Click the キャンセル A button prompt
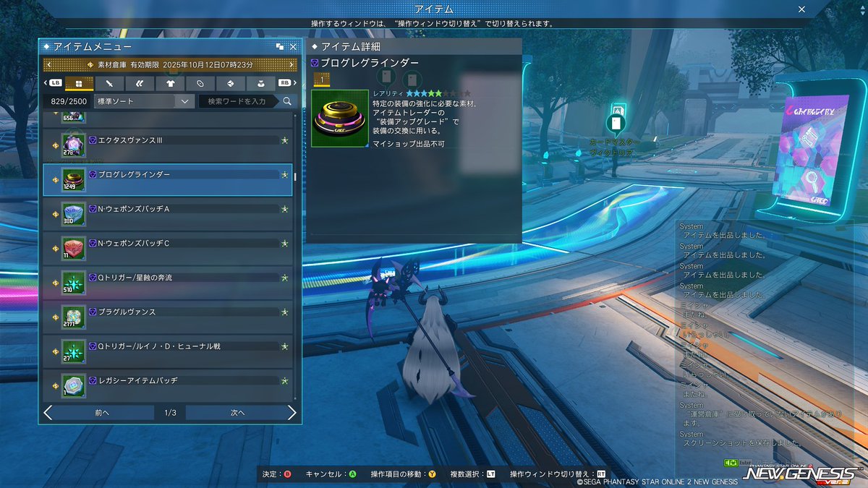868x488 pixels. 331,474
